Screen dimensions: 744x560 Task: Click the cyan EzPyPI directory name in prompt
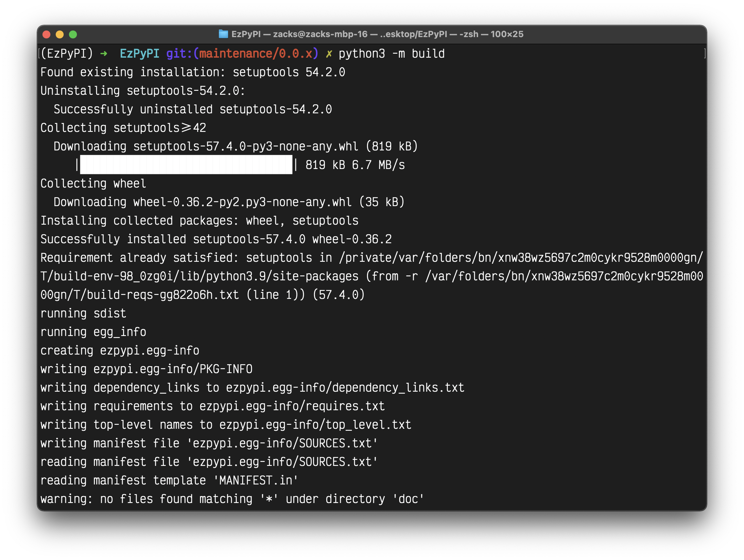139,54
